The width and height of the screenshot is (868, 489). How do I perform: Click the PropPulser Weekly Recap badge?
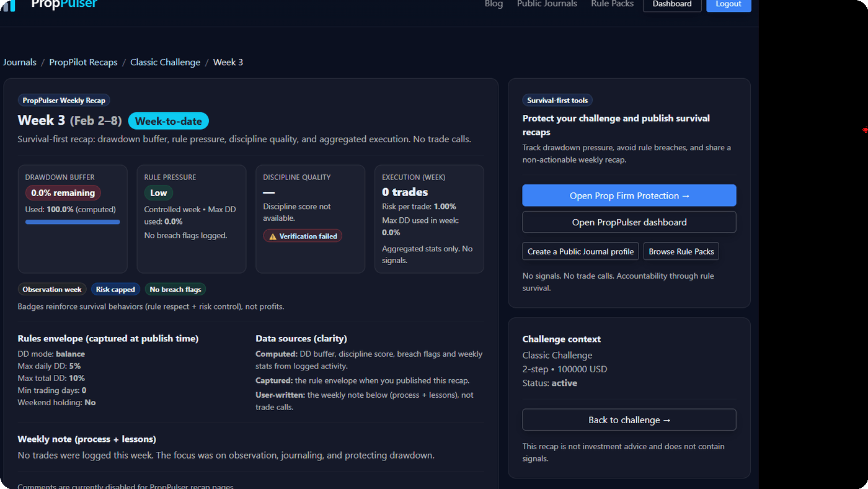64,101
